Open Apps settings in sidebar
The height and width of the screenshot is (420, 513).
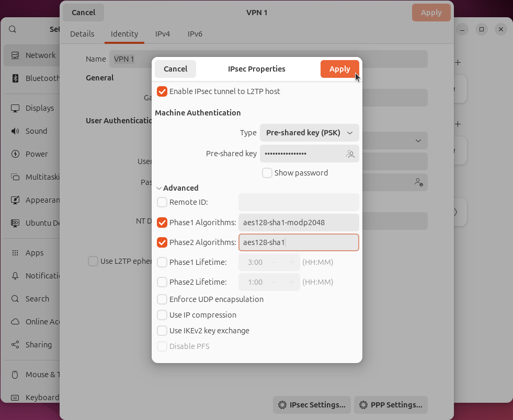32,253
